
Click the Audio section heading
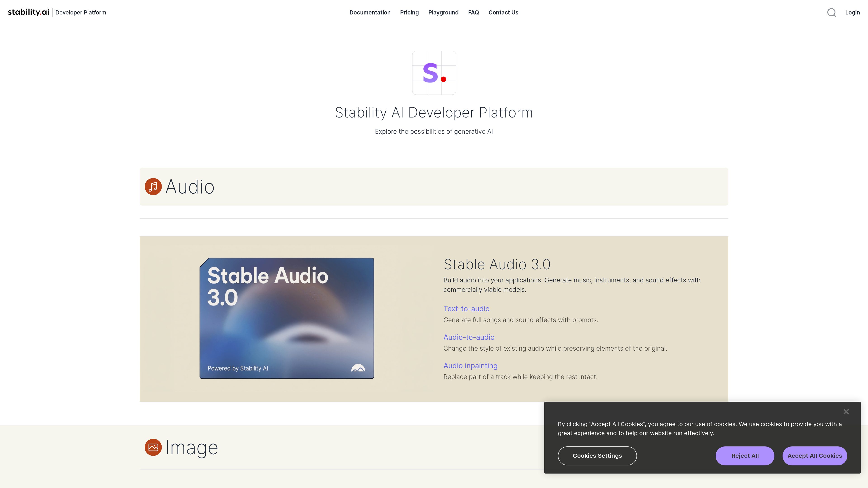tap(190, 187)
